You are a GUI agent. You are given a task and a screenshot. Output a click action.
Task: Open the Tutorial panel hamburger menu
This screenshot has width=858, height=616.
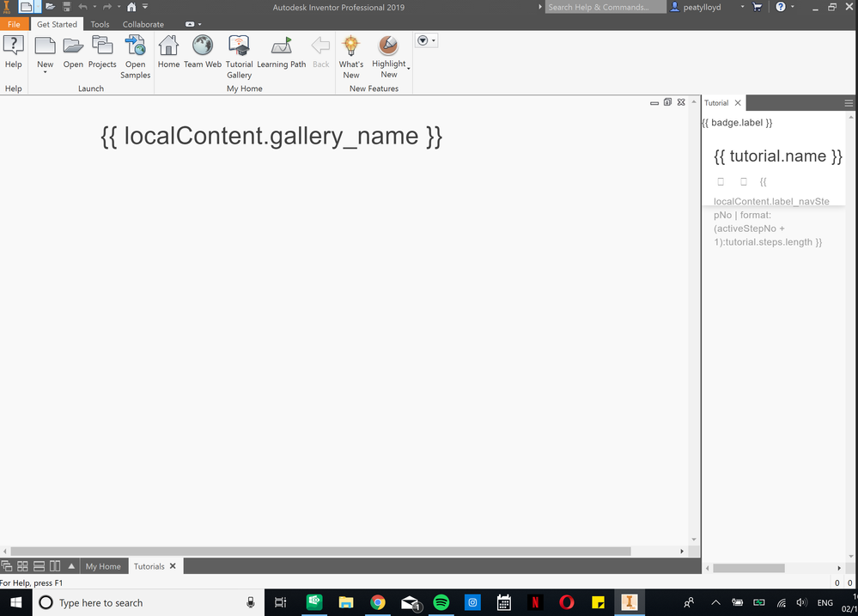tap(849, 103)
